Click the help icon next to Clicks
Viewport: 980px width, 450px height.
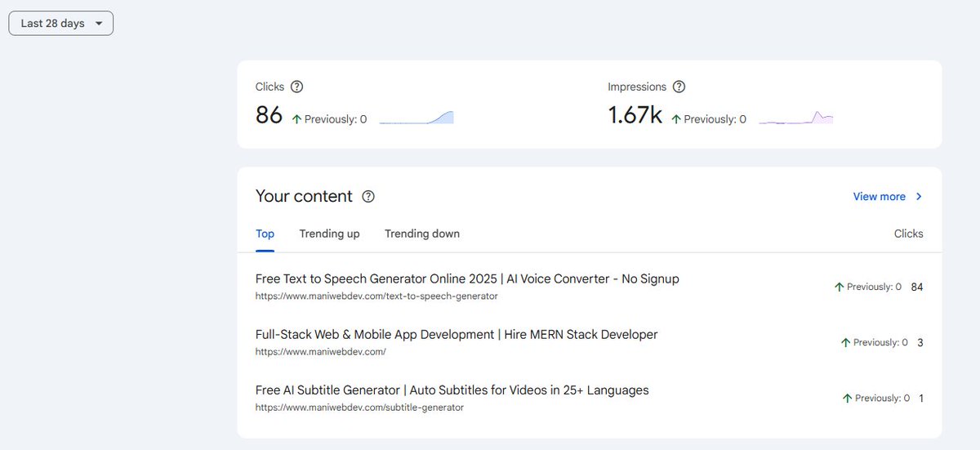click(297, 87)
